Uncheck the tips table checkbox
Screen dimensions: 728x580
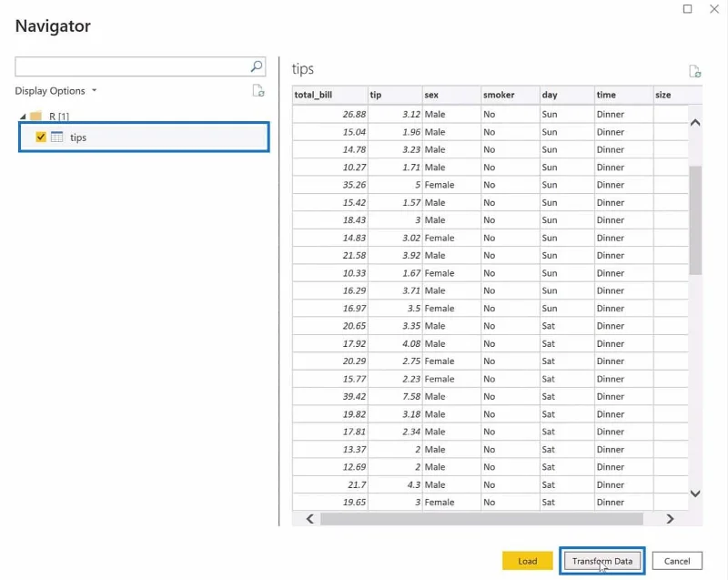pos(41,137)
